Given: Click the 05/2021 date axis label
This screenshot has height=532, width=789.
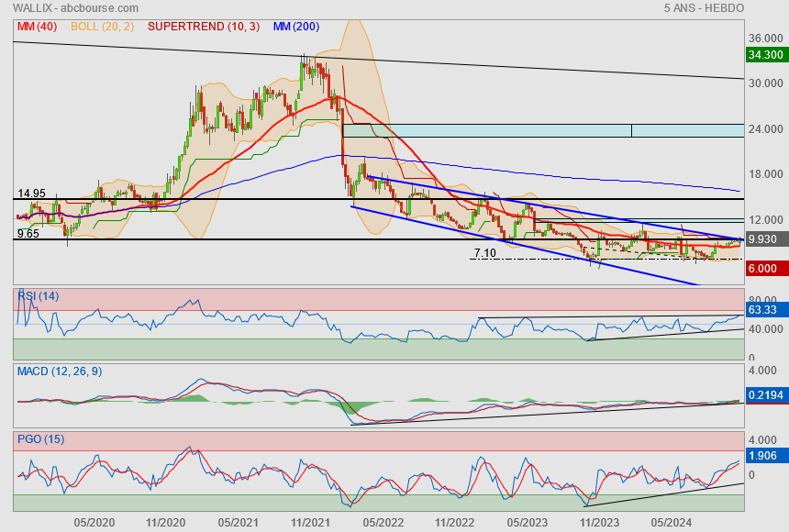Looking at the screenshot, I should click(x=238, y=523).
